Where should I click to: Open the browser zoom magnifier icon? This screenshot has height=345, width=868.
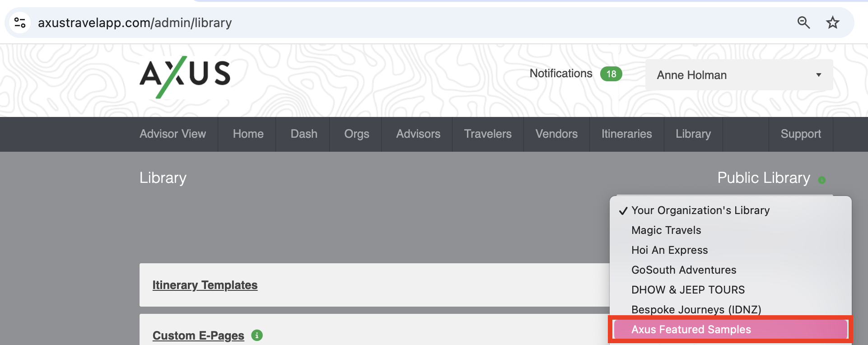click(803, 23)
